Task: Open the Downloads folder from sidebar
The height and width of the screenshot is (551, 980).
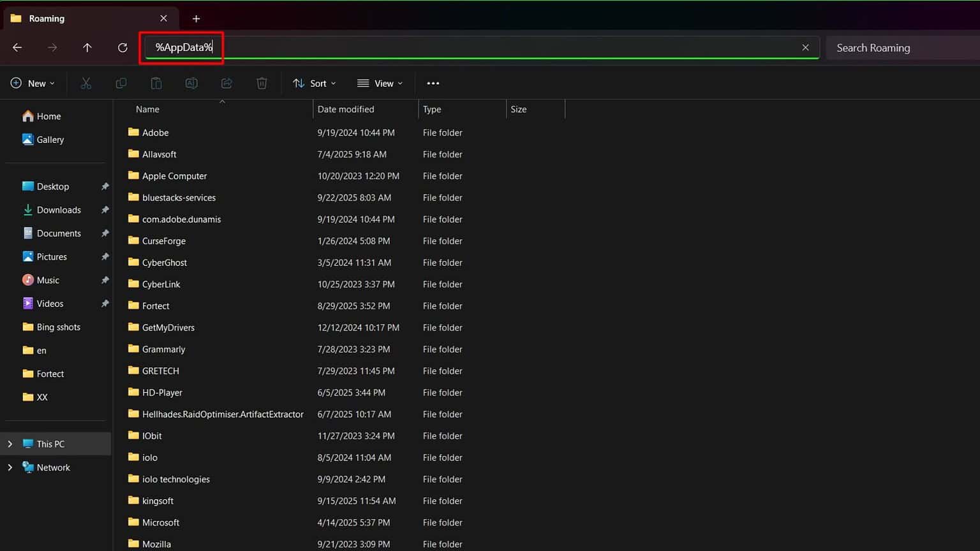Action: point(59,209)
